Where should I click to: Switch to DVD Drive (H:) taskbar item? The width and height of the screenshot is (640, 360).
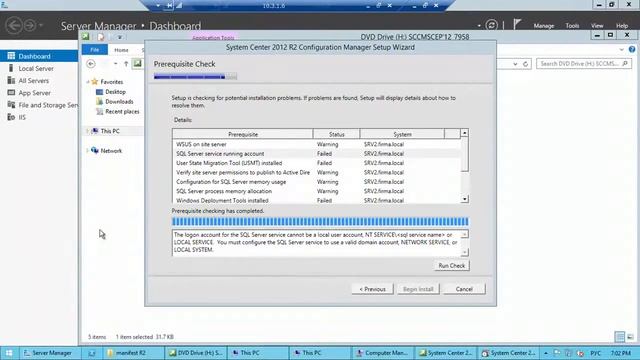coord(196,353)
